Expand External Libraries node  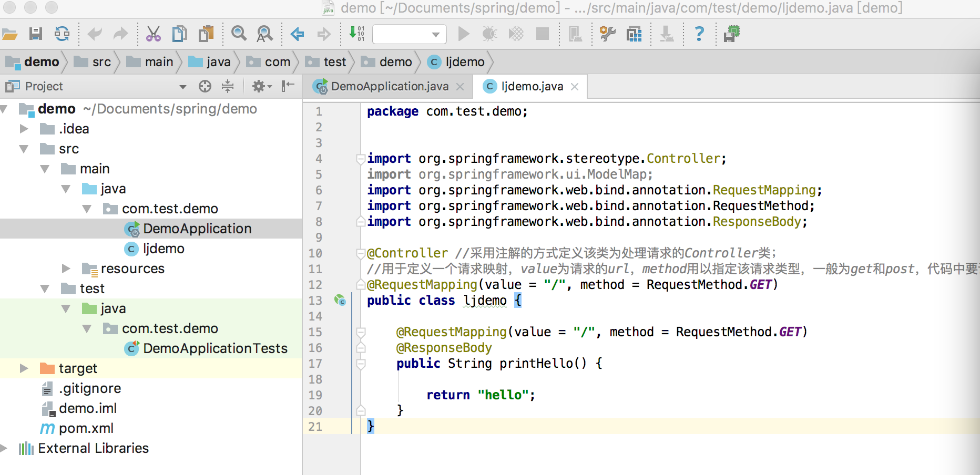point(4,448)
